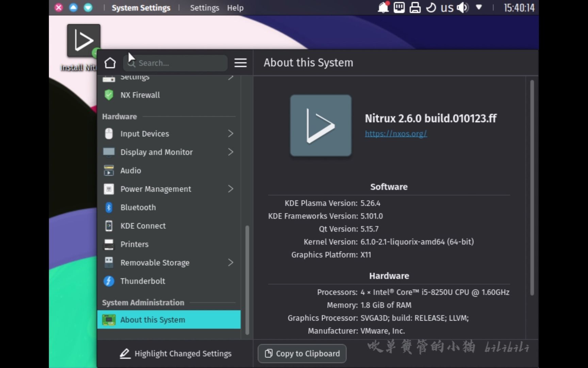
Task: Open the notifications bell icon
Action: (x=383, y=7)
